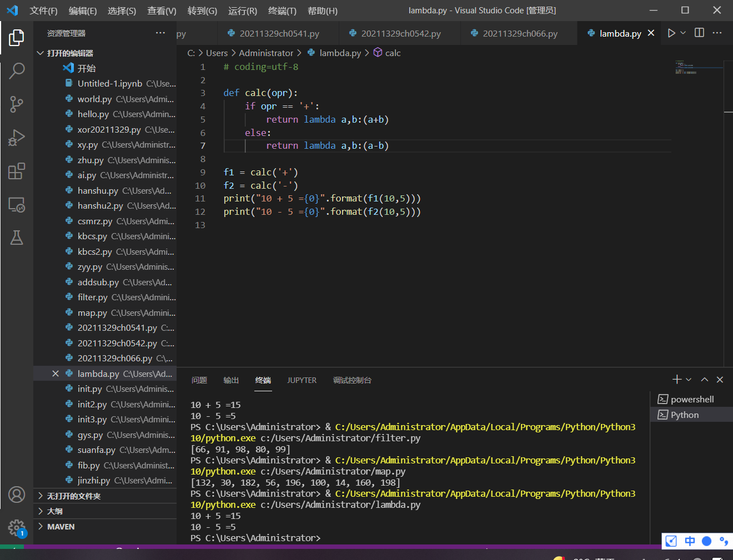
Task: Open the Search view in activity bar
Action: coord(17,70)
